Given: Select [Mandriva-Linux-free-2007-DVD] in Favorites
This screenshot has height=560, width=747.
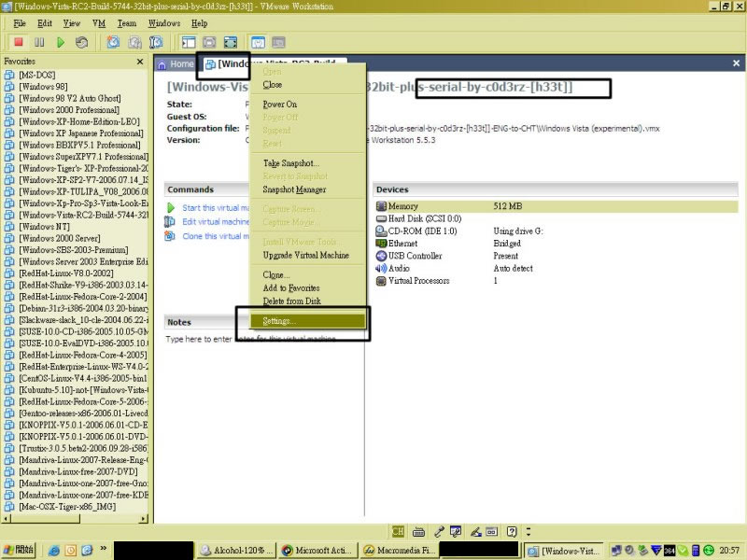Looking at the screenshot, I should [x=78, y=471].
